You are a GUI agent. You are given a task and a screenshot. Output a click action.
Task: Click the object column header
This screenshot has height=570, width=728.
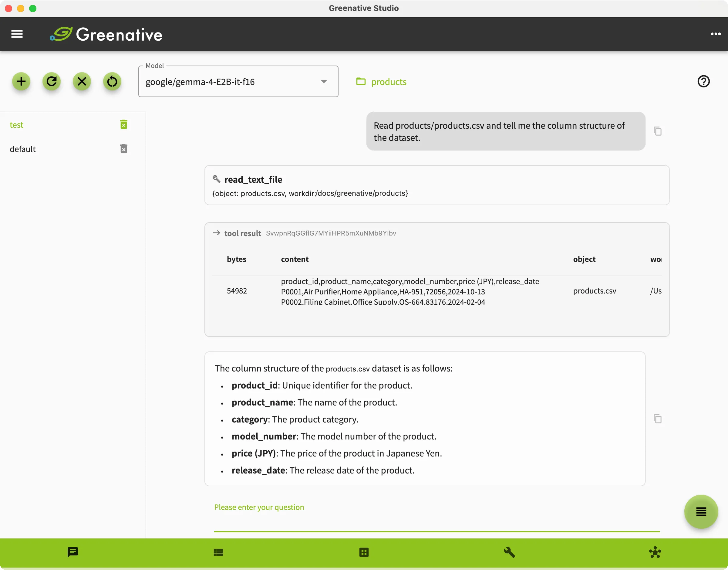click(x=584, y=259)
